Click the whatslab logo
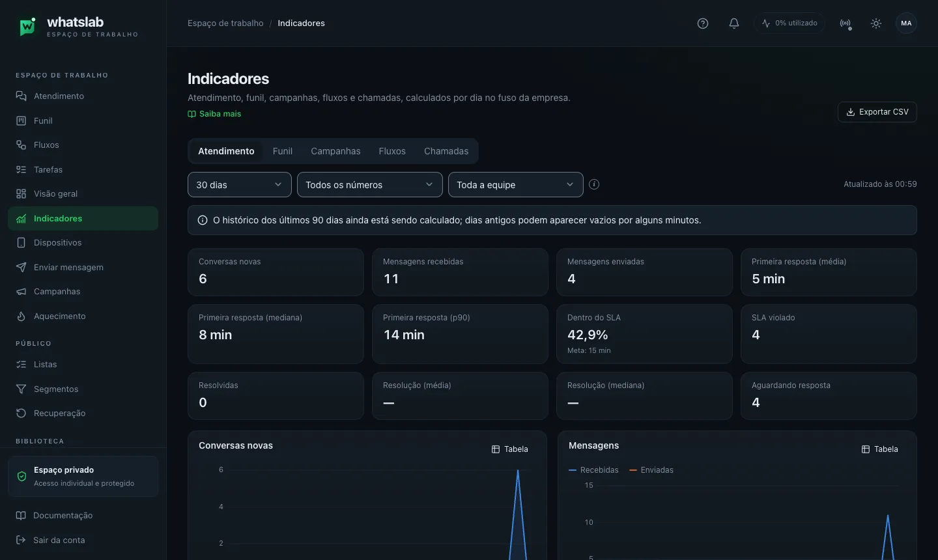The width and height of the screenshot is (938, 560). click(77, 27)
